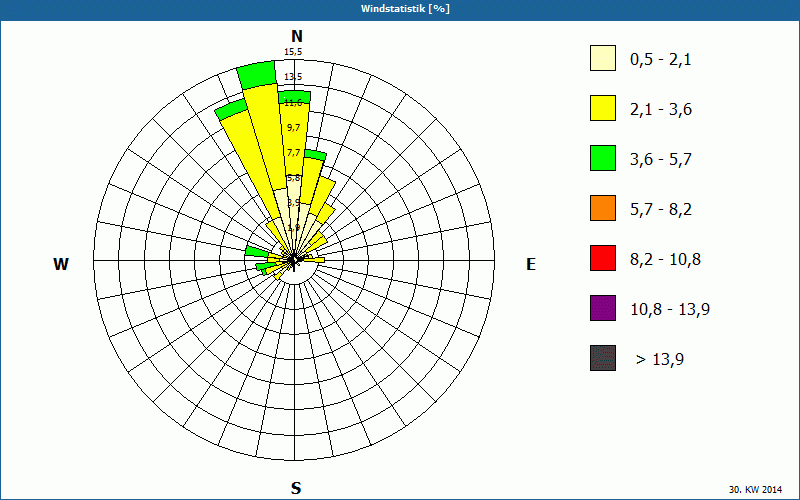
Task: Click the 11,6 ring scale label
Action: click(293, 103)
